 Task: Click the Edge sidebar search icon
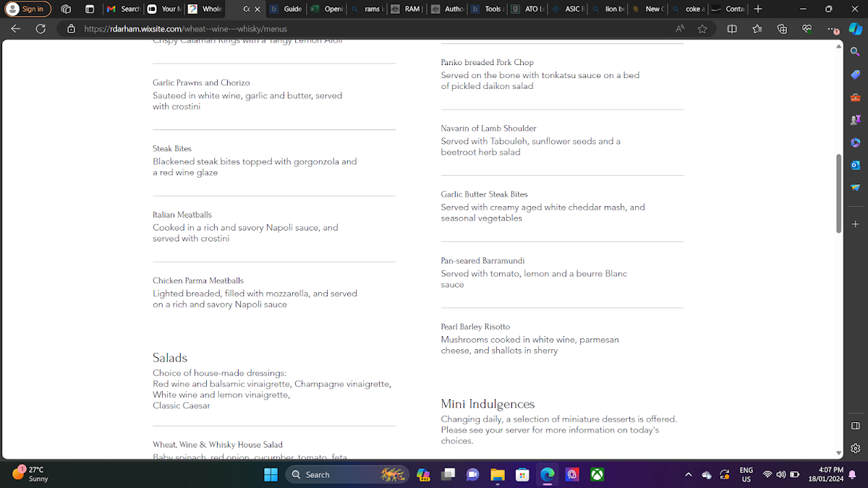click(855, 52)
